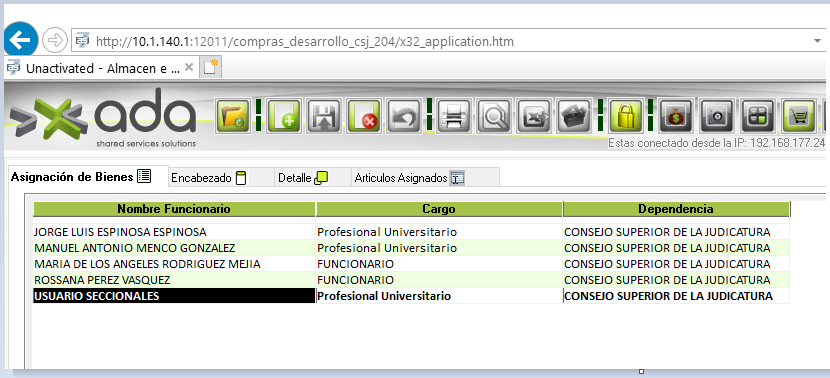Click the Excel export toolbar icon
The image size is (830, 378).
(534, 116)
